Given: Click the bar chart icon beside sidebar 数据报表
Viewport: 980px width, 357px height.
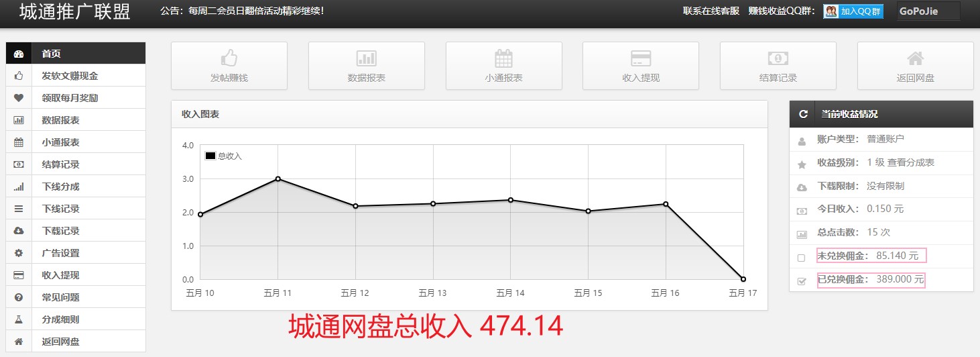Looking at the screenshot, I should point(19,120).
